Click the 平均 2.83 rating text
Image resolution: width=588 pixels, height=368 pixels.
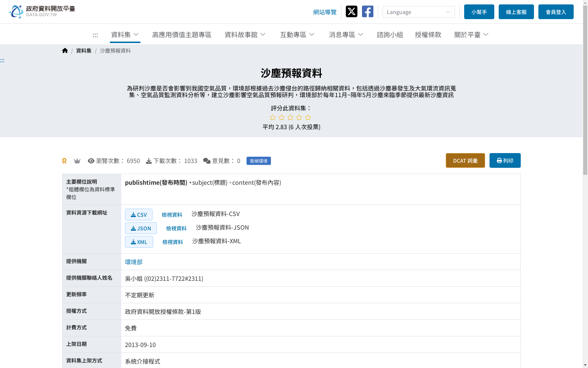click(291, 127)
